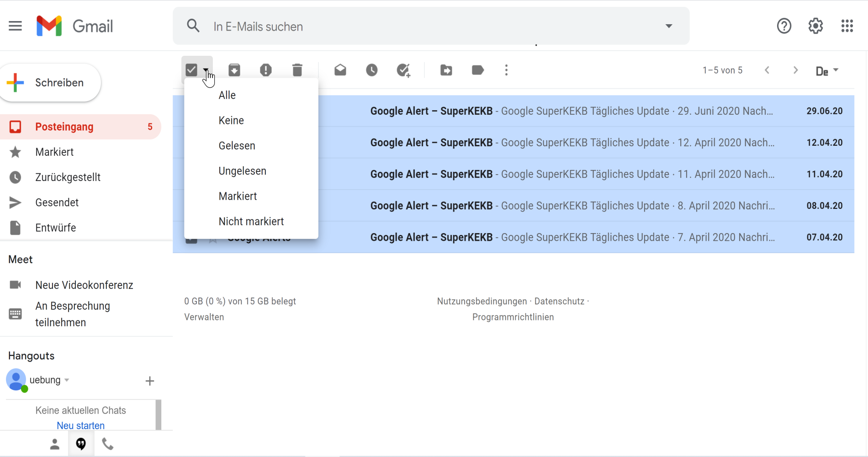Switch to the Hangouts phone calls icon
This screenshot has width=868, height=457.
108,444
